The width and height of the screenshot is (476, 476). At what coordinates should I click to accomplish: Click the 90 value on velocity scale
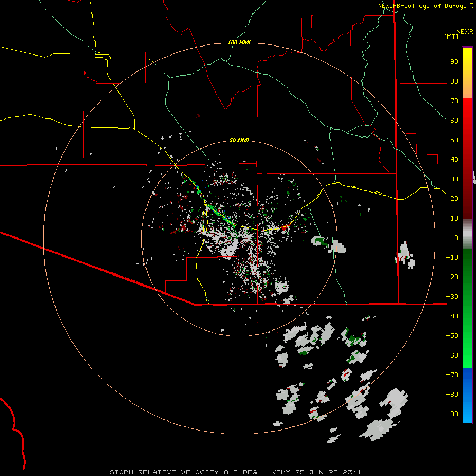pos(454,62)
